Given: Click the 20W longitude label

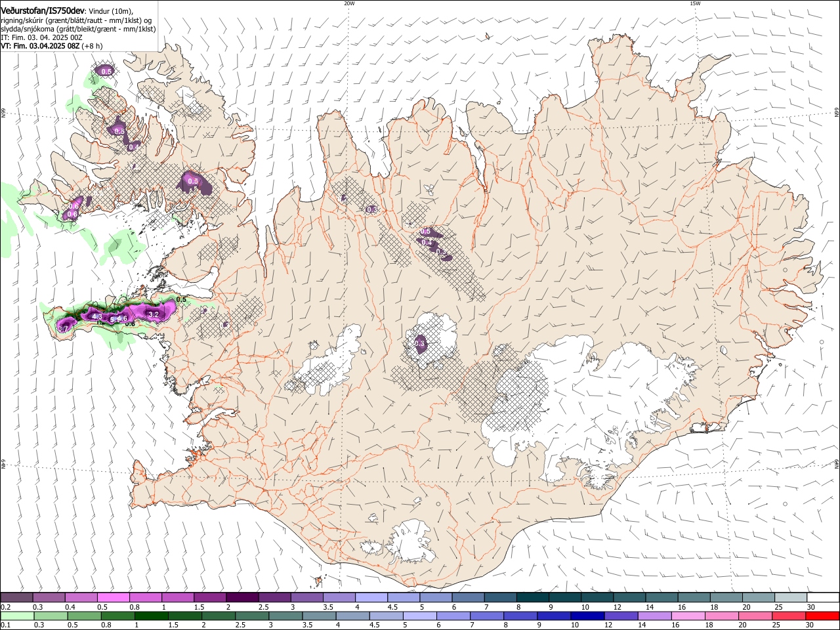Looking at the screenshot, I should pos(349,3).
